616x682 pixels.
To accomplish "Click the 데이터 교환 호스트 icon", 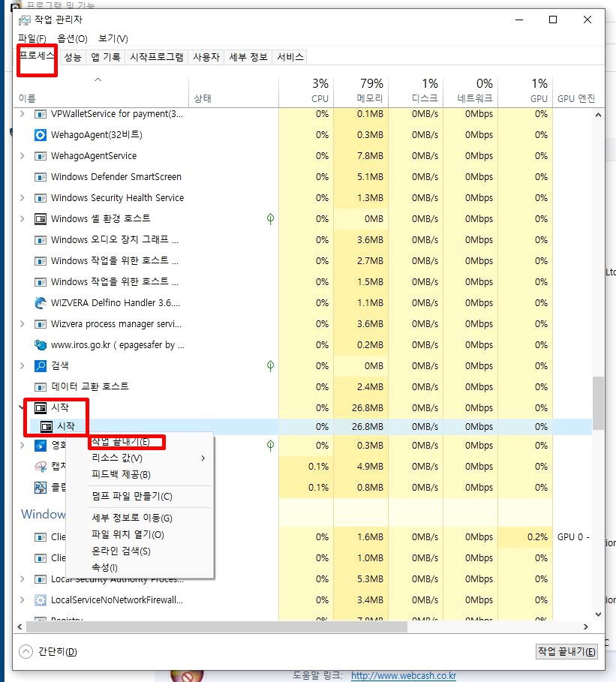I will [41, 386].
